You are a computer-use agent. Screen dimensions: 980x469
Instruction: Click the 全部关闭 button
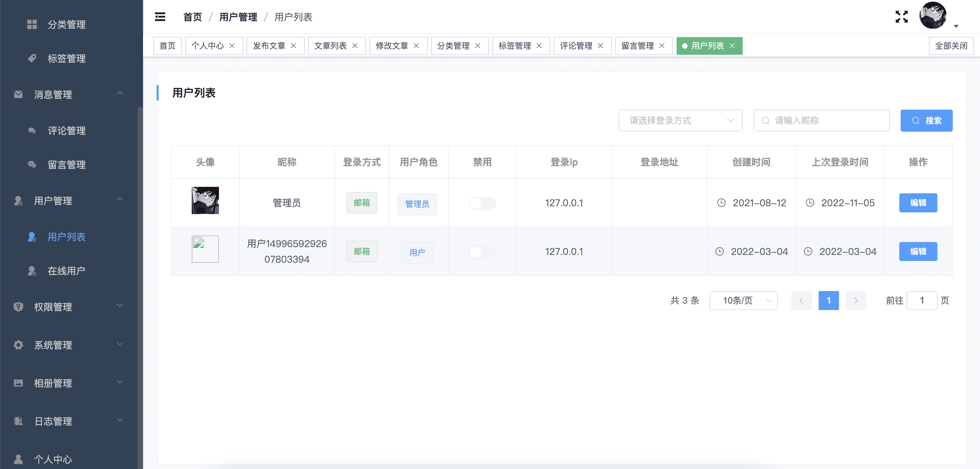click(951, 46)
